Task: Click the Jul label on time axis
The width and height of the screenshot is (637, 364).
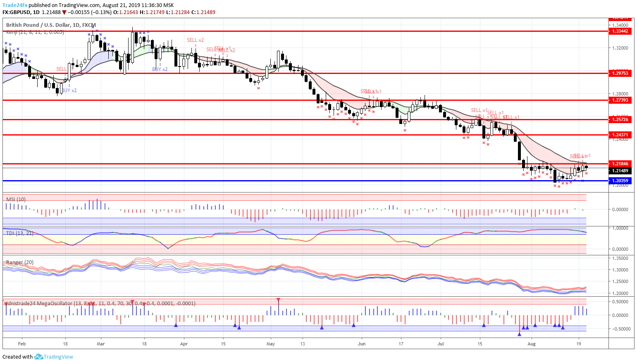Action: [x=441, y=343]
